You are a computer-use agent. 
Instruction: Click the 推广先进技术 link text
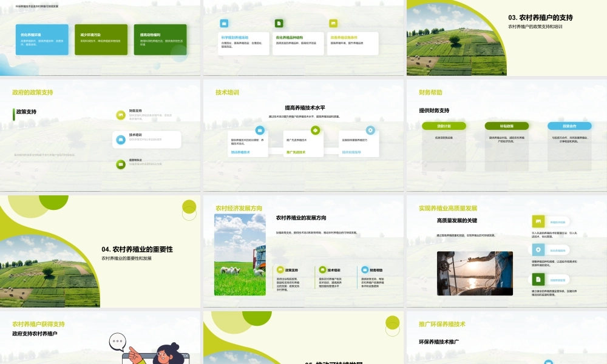point(296,152)
